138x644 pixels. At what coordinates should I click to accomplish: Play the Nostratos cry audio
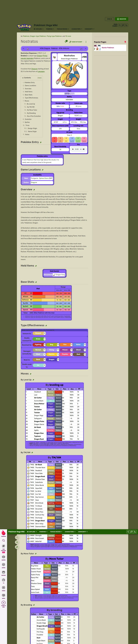(73, 149)
